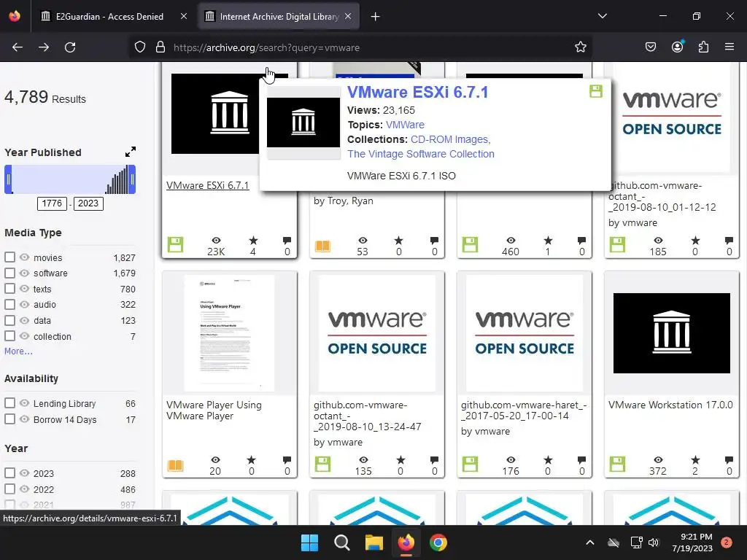Open Google Chrome from the taskbar
The width and height of the screenshot is (747, 560).
438,542
